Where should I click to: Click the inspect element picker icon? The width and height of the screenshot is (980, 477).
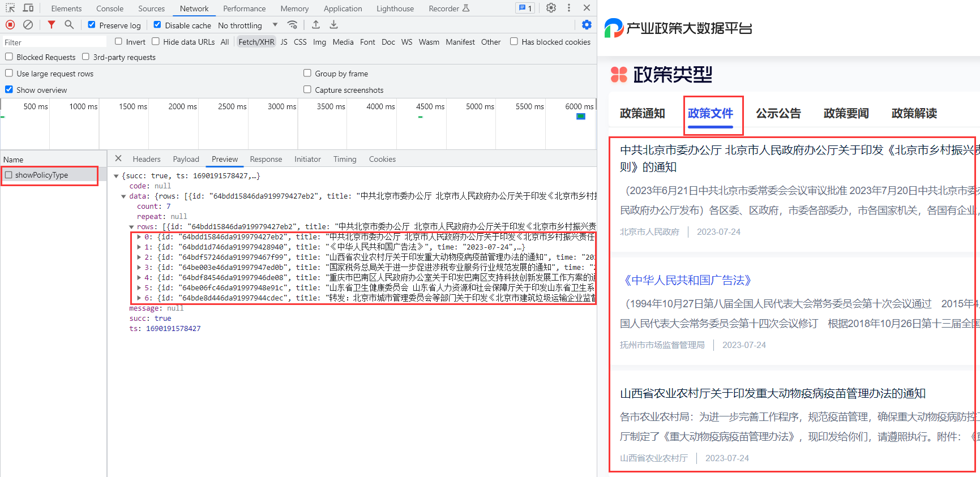[10, 8]
